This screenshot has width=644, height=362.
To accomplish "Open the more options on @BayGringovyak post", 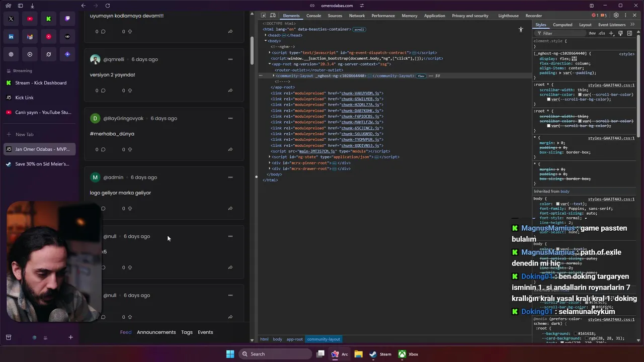I will point(230,118).
